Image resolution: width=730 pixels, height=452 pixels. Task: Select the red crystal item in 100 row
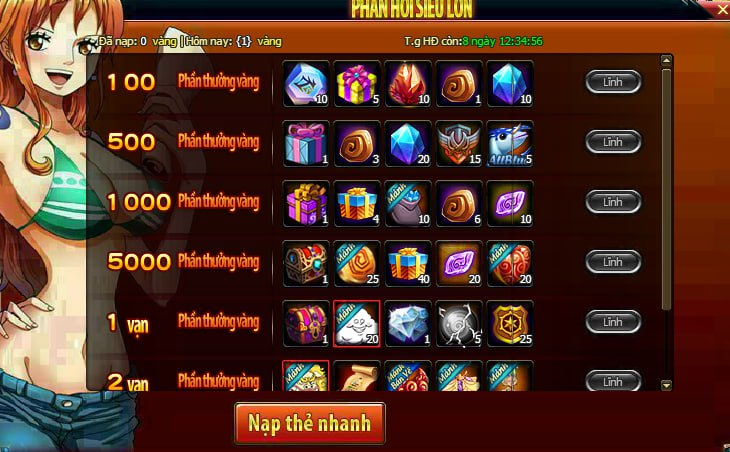pos(408,84)
